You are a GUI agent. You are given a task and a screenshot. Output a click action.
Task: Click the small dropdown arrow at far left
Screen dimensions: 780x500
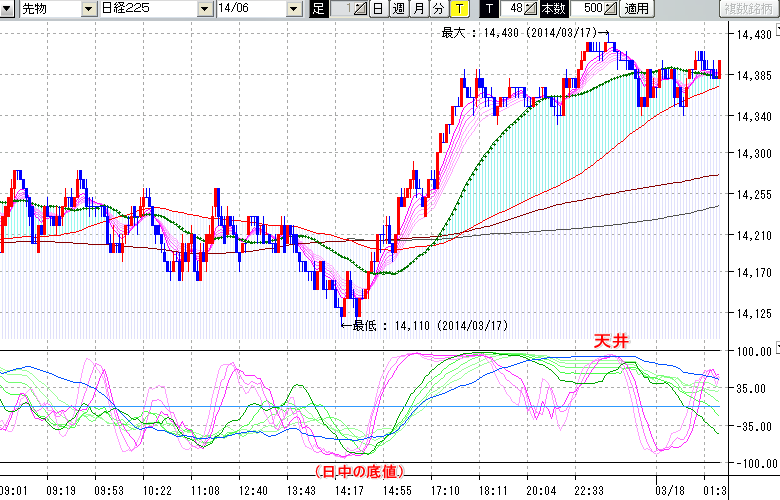(x=9, y=9)
